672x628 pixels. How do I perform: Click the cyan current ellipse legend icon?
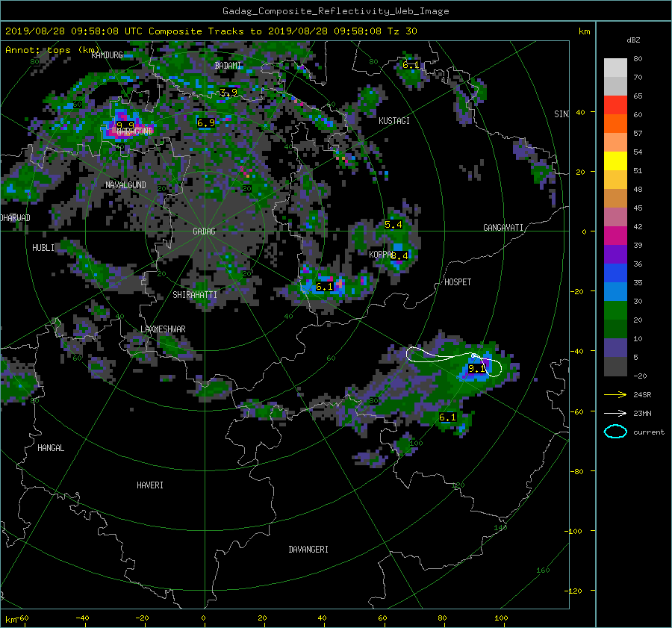click(x=615, y=432)
